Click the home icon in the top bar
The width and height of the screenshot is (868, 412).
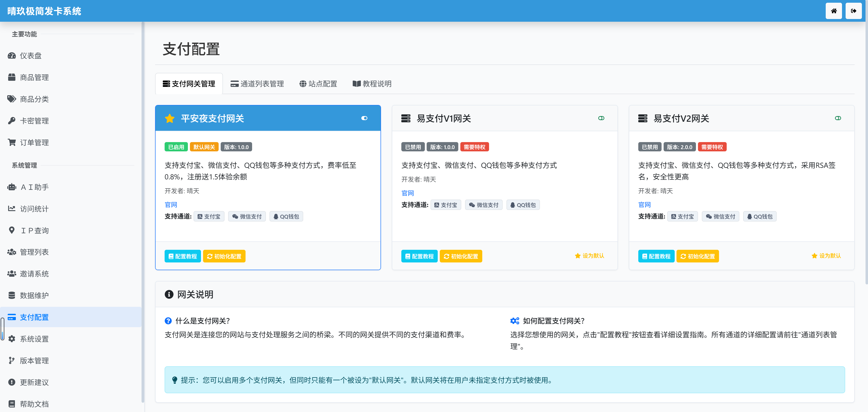click(x=834, y=11)
